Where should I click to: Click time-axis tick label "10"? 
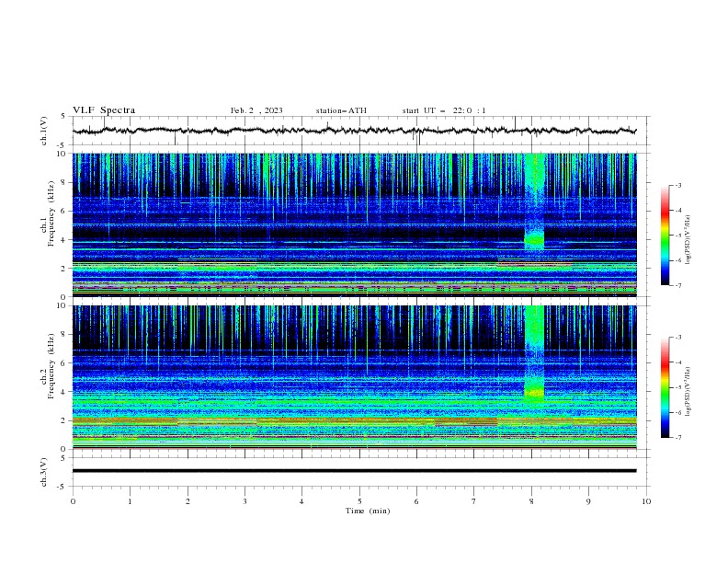[646, 501]
